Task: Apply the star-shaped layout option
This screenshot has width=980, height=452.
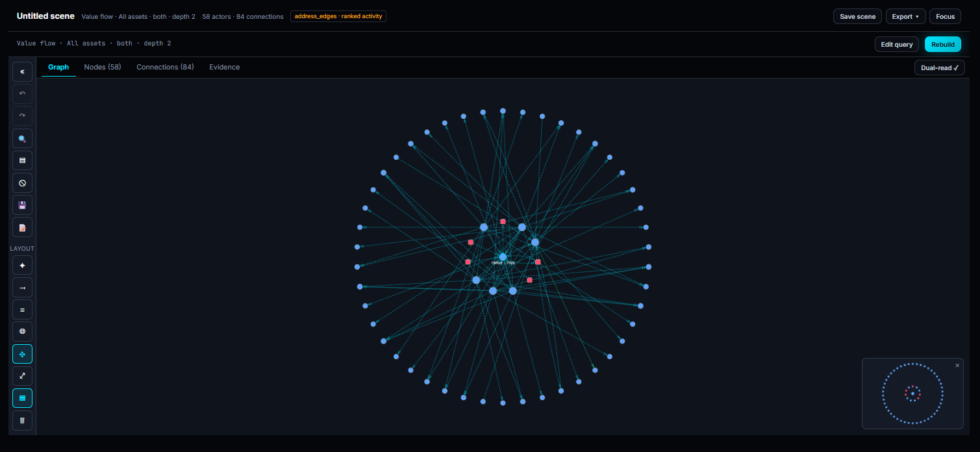Action: (22, 266)
